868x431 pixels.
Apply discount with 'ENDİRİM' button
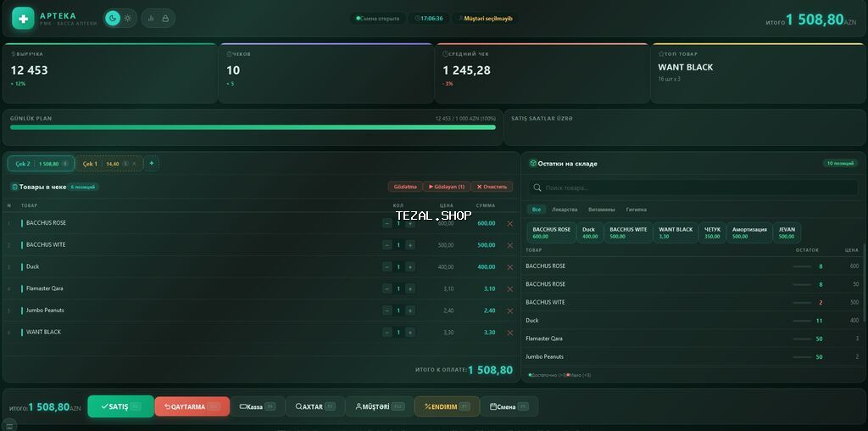click(447, 406)
